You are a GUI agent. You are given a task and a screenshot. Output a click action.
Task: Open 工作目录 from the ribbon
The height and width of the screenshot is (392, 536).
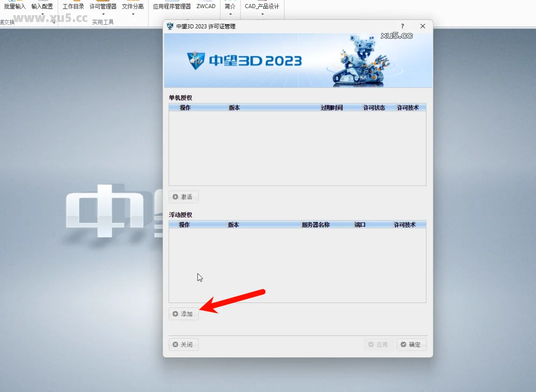(x=73, y=6)
